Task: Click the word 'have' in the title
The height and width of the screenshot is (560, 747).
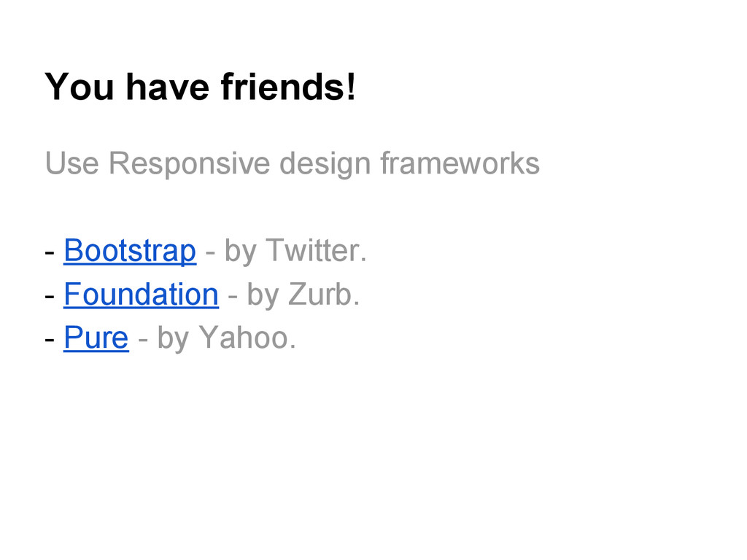Action: click(x=167, y=87)
